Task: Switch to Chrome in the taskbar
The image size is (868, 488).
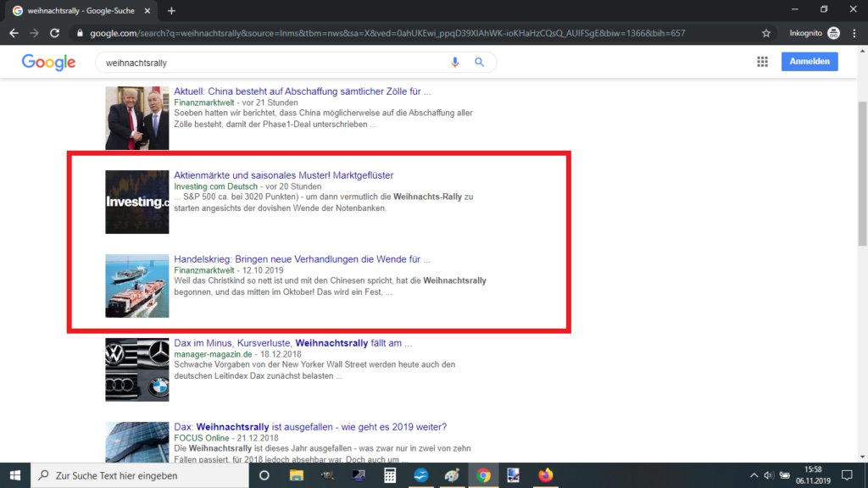Action: [x=483, y=475]
